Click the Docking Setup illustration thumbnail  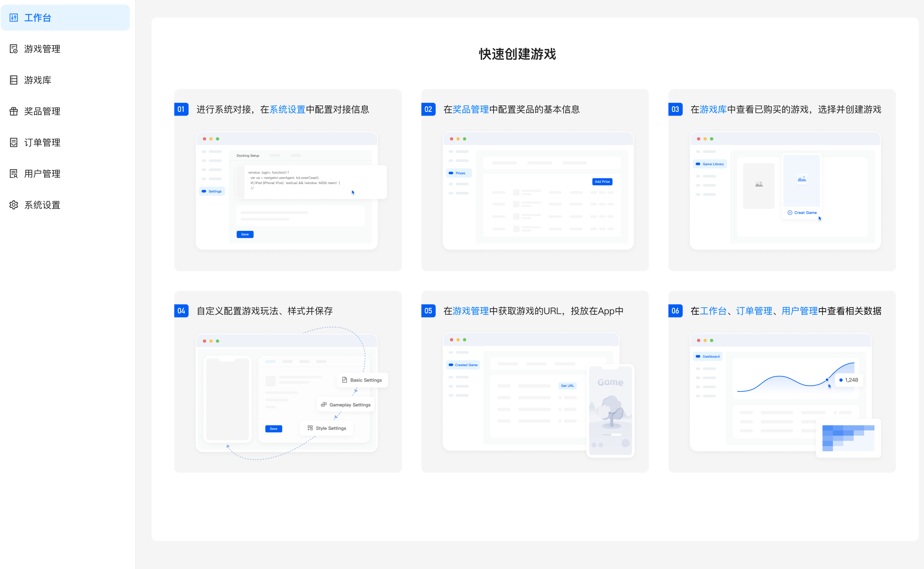[287, 191]
